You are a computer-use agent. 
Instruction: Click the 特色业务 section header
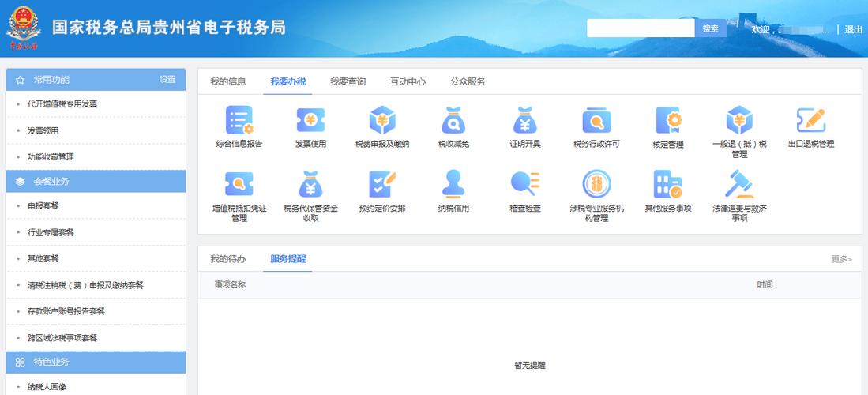(96, 363)
